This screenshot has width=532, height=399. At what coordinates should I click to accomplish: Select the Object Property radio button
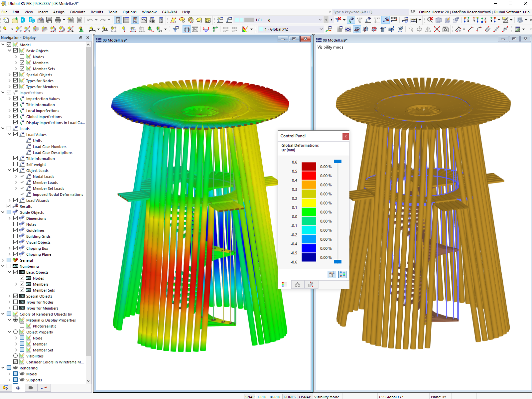click(x=15, y=332)
